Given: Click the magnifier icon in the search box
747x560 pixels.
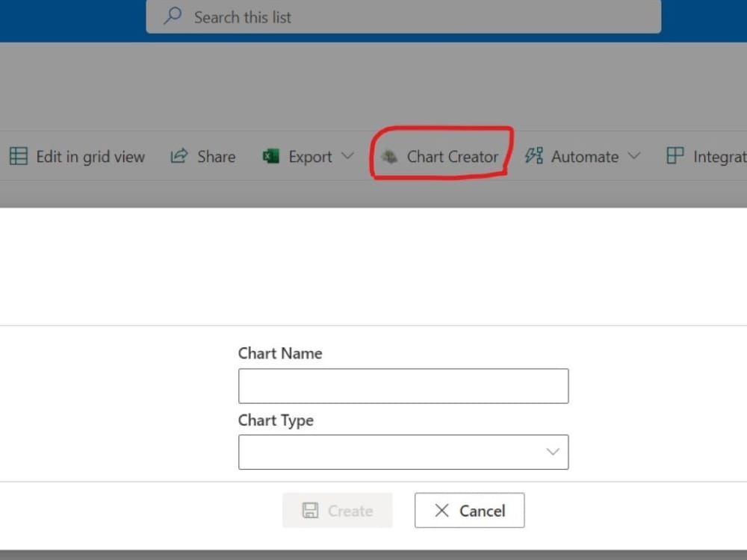Looking at the screenshot, I should (172, 16).
